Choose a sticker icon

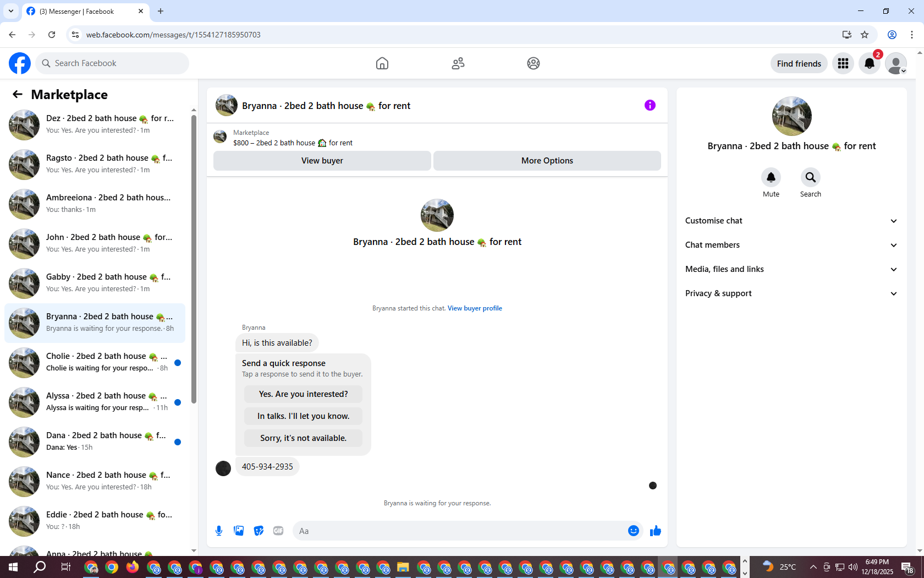click(x=258, y=531)
